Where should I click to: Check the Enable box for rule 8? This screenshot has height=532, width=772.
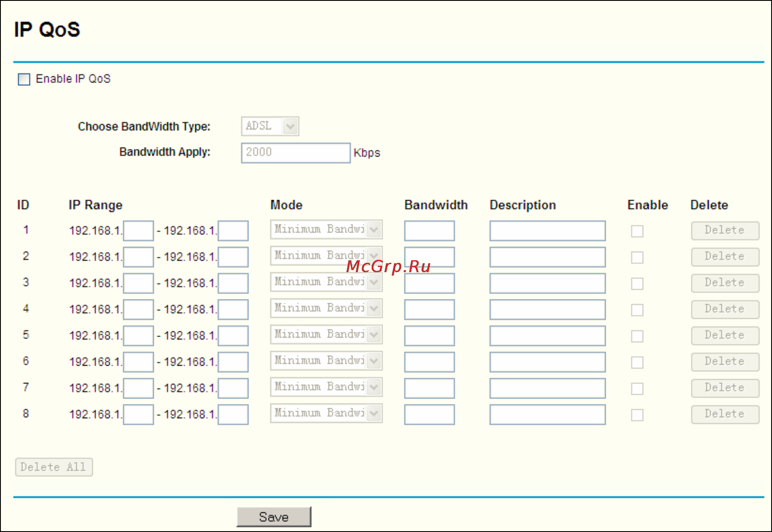[637, 415]
